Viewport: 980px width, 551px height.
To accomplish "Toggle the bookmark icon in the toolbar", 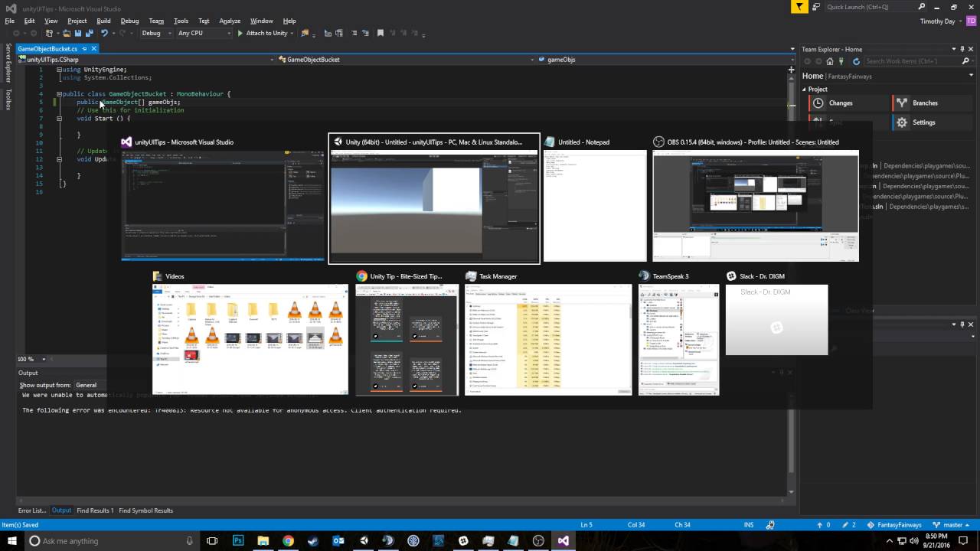I will tap(380, 34).
